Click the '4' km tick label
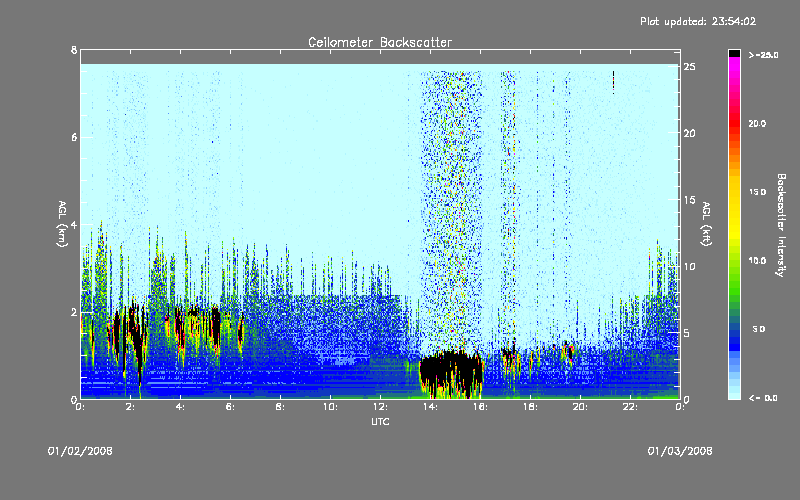This screenshot has height=500, width=800. 74,224
